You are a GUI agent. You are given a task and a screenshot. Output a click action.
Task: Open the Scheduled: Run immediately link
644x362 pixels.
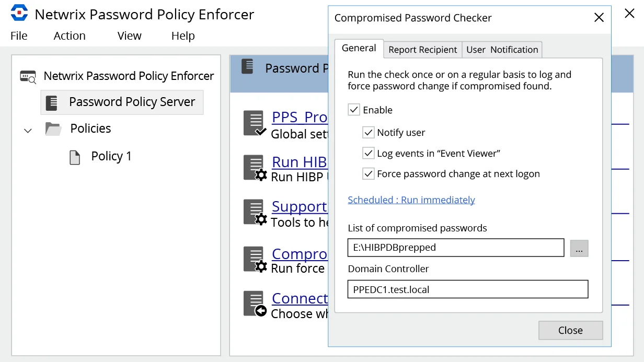(411, 200)
